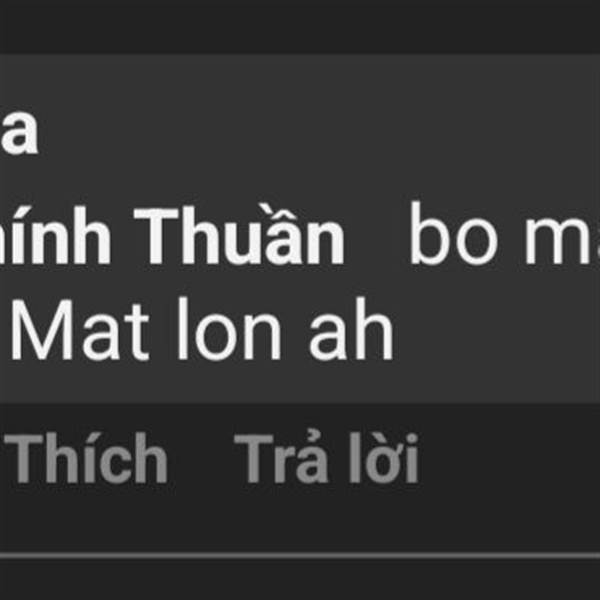600x600 pixels.
Task: Select the bold word "Thuần" in the mention
Action: pos(240,234)
